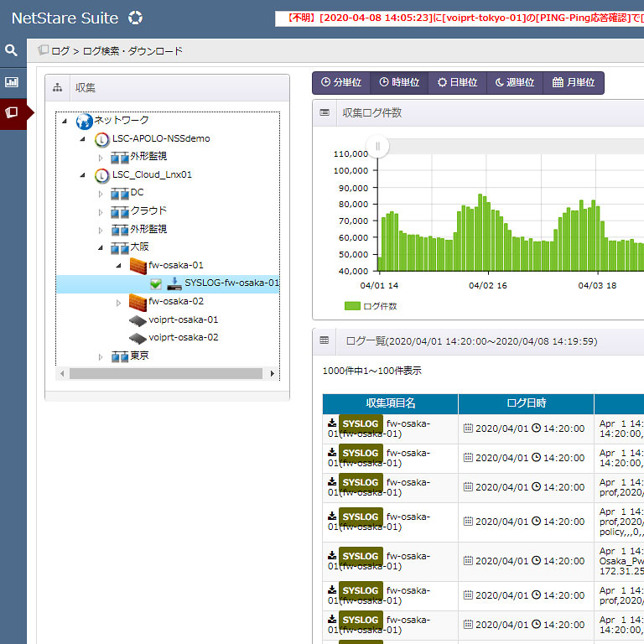Screen dimensions: 644x644
Task: Collapse the LSC-APOLO-NSSdemo node
Action: [x=82, y=139]
